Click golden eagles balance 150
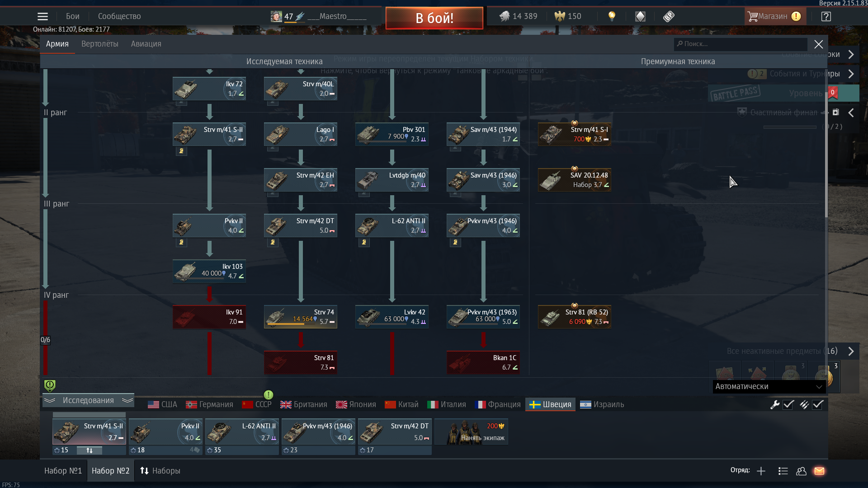This screenshot has height=488, width=868. point(568,16)
